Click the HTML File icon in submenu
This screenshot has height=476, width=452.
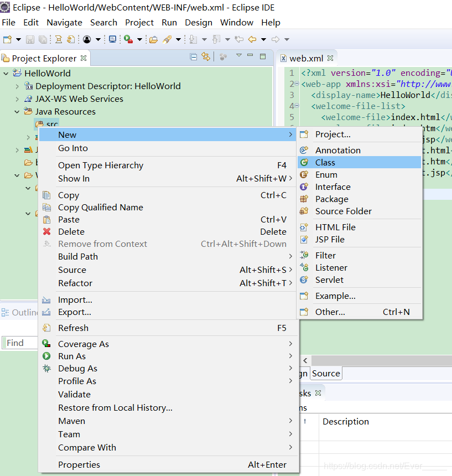pyautogui.click(x=304, y=227)
